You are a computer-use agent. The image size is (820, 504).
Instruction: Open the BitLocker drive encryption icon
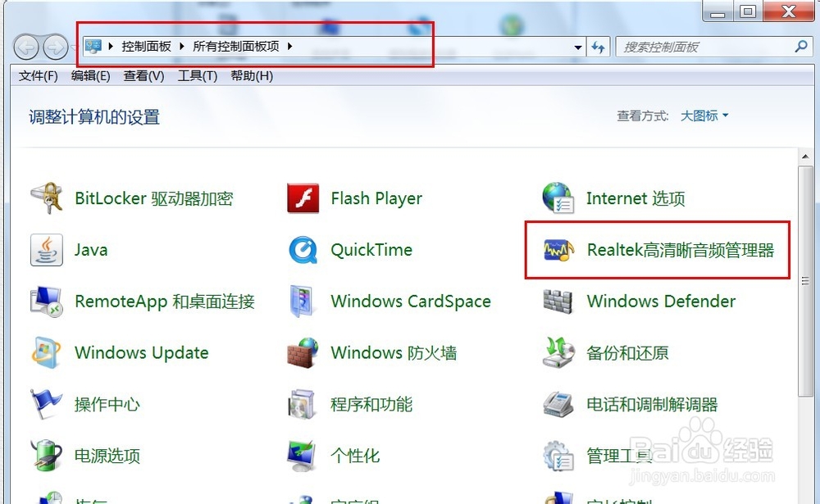point(47,198)
